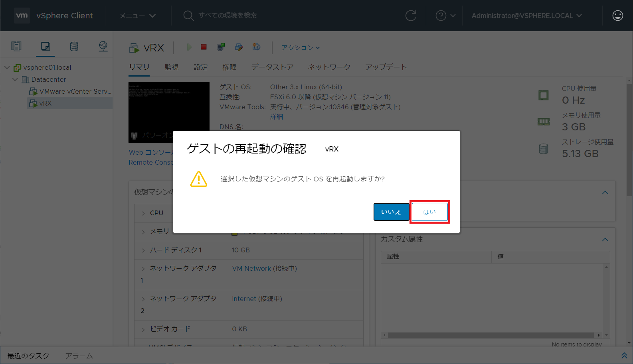The image size is (633, 364).
Task: Click the すべての環境を検索 search field
Action: 228,15
